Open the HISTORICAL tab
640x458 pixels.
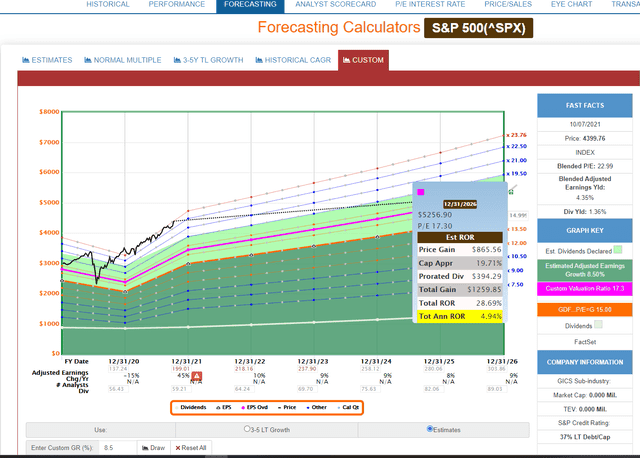[x=108, y=4]
